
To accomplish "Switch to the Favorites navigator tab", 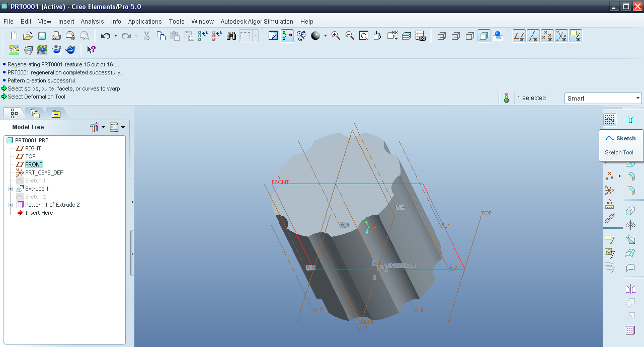I will point(56,114).
